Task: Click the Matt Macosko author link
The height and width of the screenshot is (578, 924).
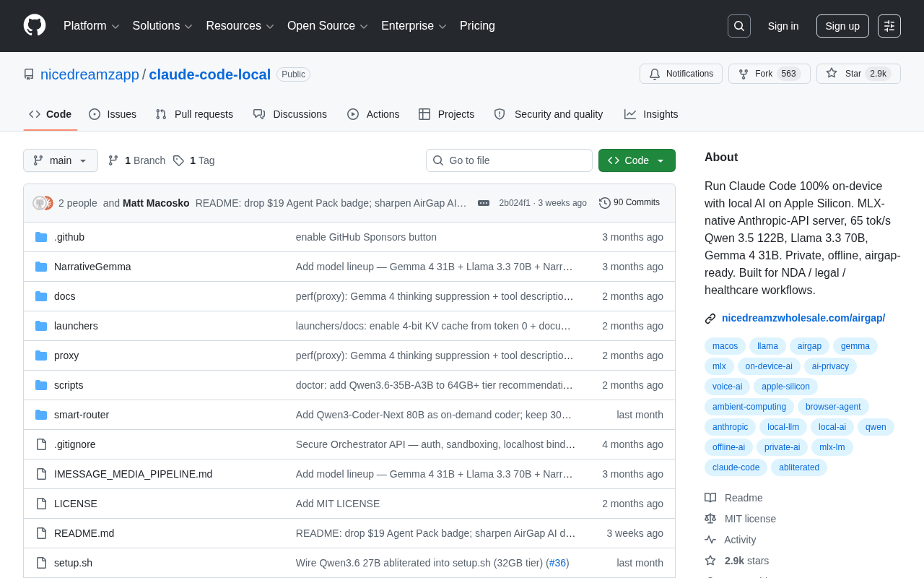Action: 156,203
